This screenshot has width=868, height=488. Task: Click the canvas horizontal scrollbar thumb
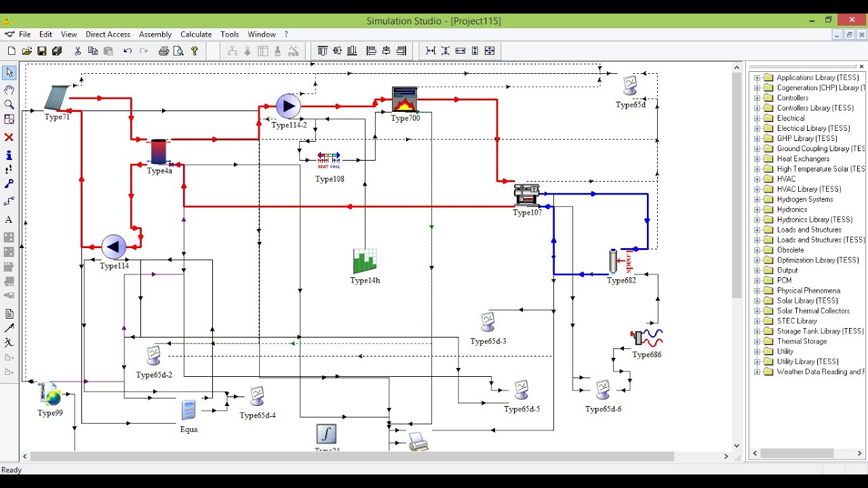click(x=353, y=456)
